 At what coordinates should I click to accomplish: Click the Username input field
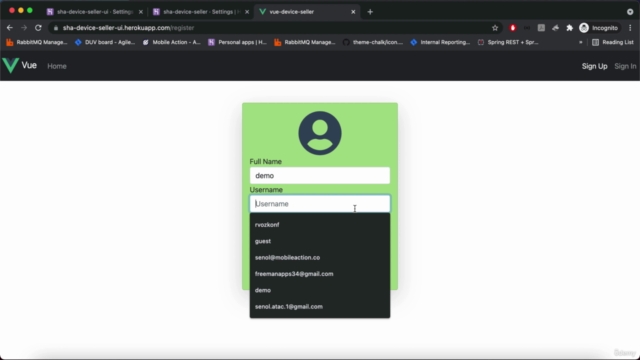pos(320,204)
